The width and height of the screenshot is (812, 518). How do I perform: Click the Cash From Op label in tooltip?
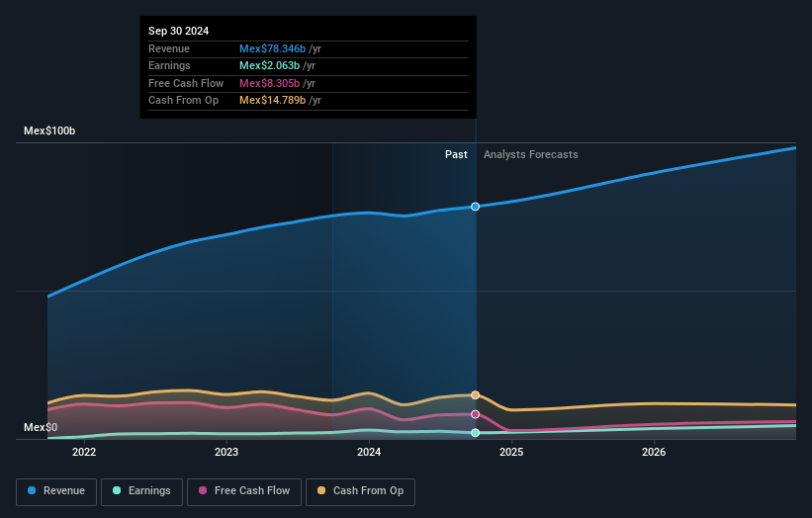[x=183, y=101]
